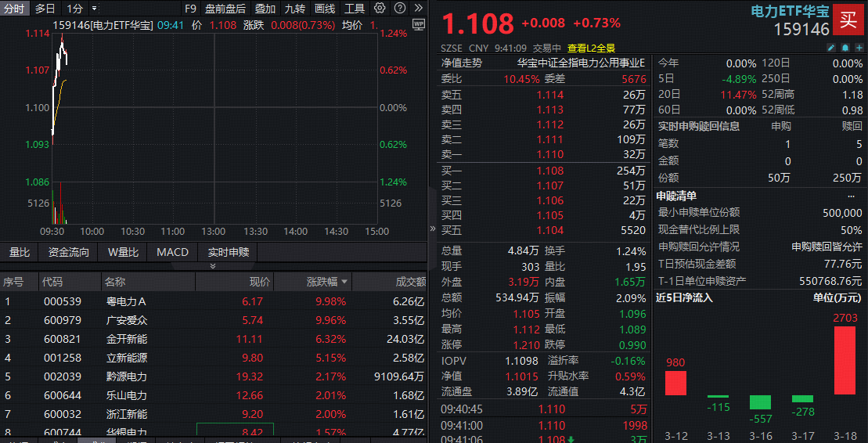Screen dimensions: 868x443
Task: Toggle 盘前盘后 pre/post market display
Action: click(x=225, y=9)
